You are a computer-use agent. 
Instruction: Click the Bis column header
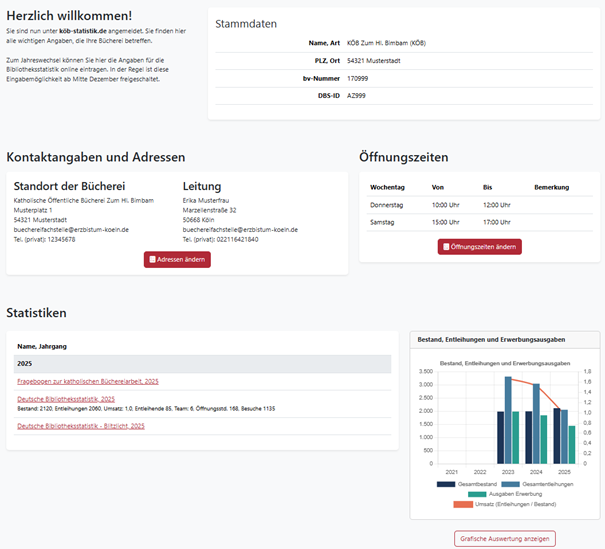click(488, 188)
